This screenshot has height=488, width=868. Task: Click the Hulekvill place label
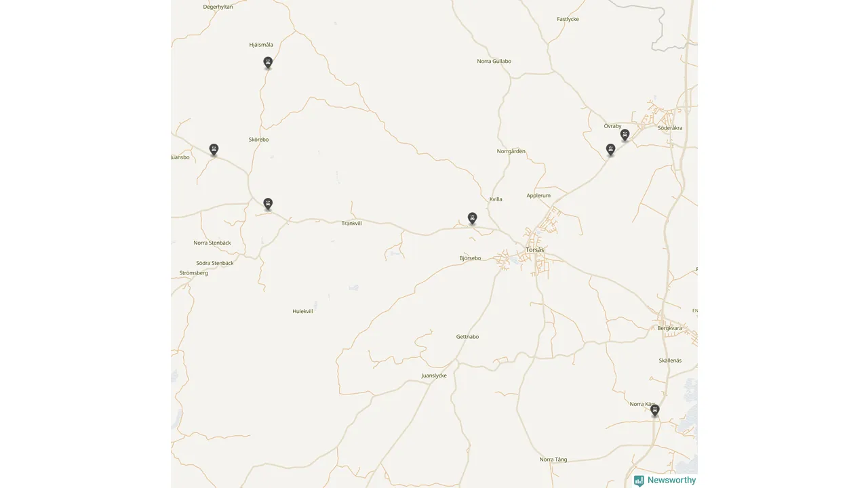(x=302, y=311)
